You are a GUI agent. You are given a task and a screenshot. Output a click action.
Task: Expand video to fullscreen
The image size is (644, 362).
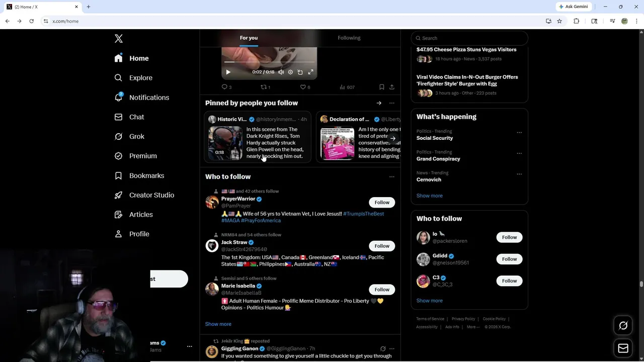(x=310, y=72)
